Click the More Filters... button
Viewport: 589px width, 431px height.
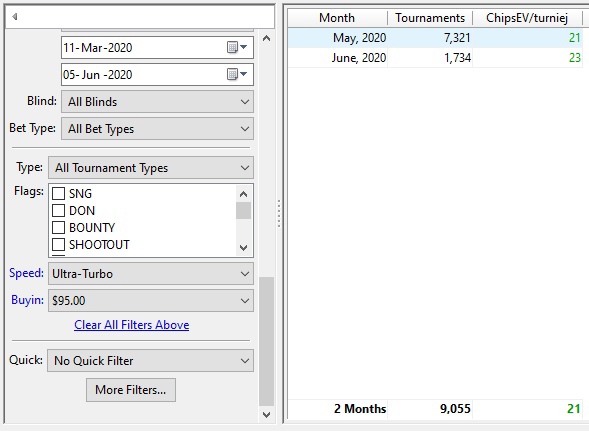pyautogui.click(x=131, y=390)
